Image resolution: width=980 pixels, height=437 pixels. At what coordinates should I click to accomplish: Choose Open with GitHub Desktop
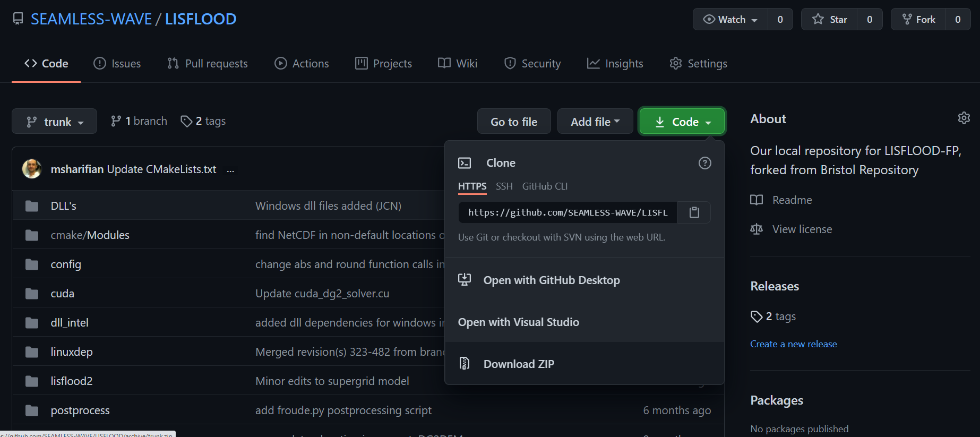pyautogui.click(x=584, y=279)
